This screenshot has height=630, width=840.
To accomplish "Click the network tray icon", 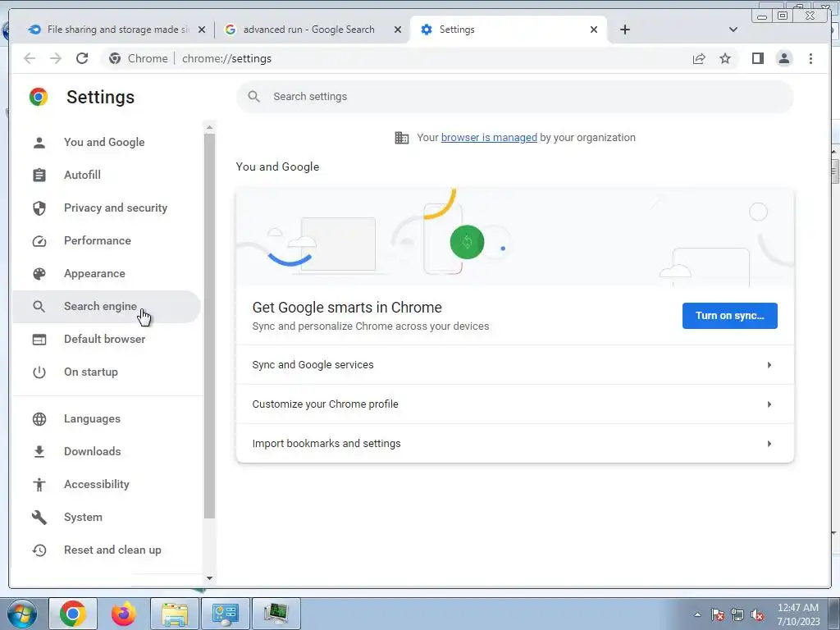I will click(737, 615).
